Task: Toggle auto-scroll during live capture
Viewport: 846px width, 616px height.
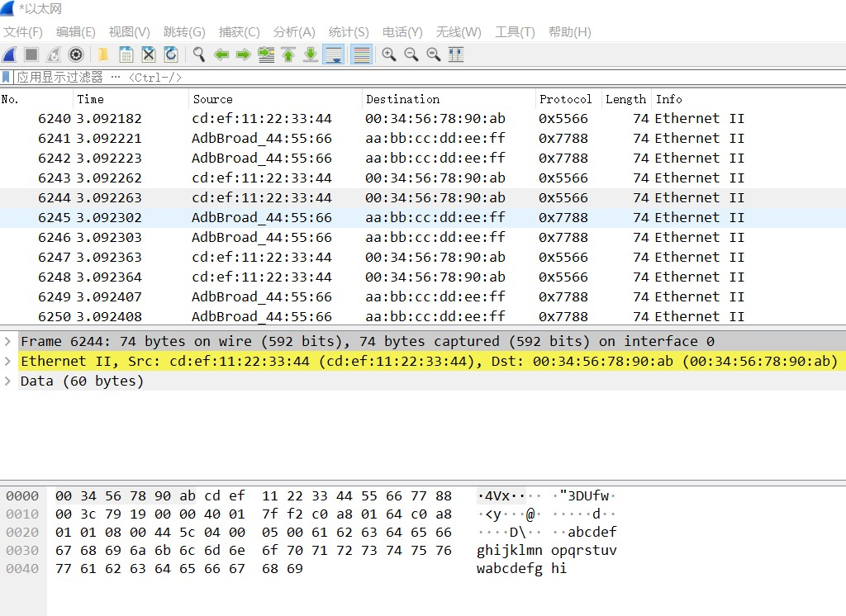Action: [x=334, y=54]
